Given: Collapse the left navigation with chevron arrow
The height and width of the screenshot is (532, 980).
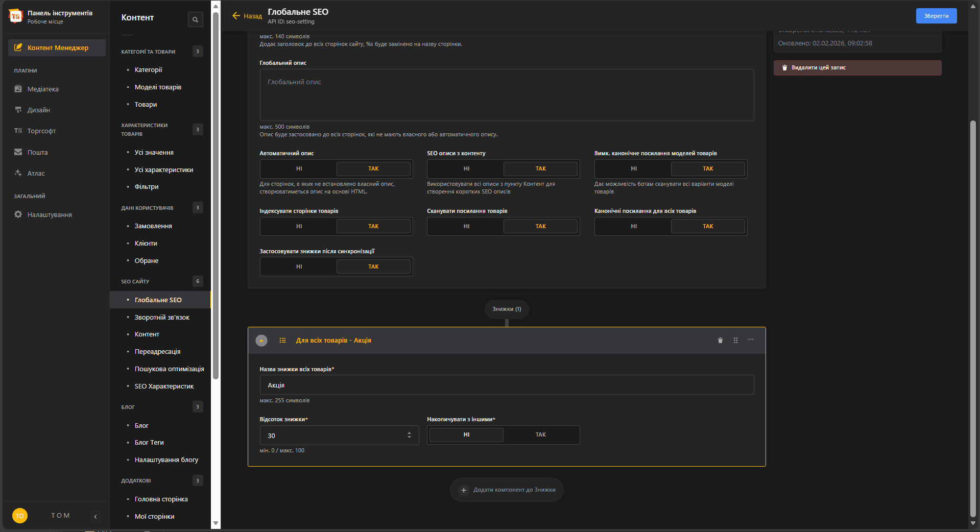Looking at the screenshot, I should pos(95,517).
